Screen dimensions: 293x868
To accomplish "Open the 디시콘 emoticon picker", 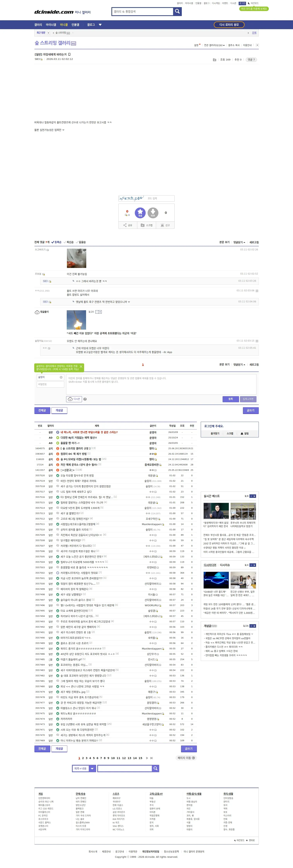I will (74, 399).
